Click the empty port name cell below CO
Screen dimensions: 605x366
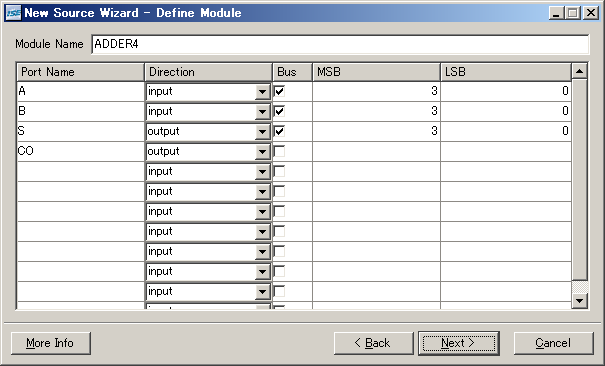tap(81, 172)
